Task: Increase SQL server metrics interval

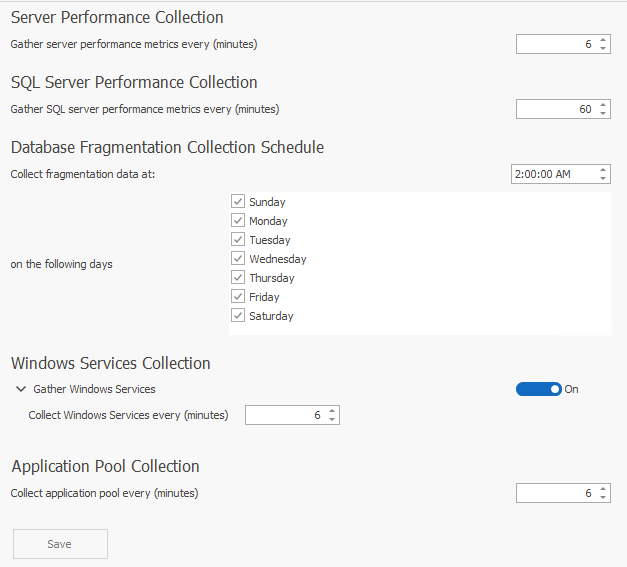Action: [603, 105]
